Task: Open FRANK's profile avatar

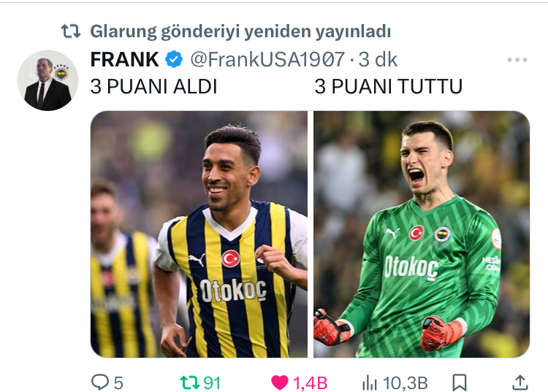Action: click(48, 80)
